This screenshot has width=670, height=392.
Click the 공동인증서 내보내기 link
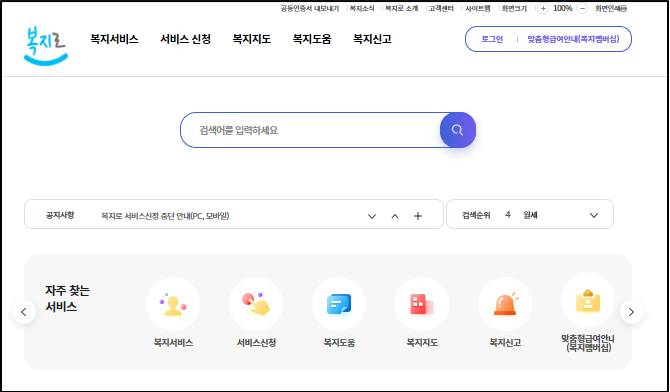tap(309, 8)
